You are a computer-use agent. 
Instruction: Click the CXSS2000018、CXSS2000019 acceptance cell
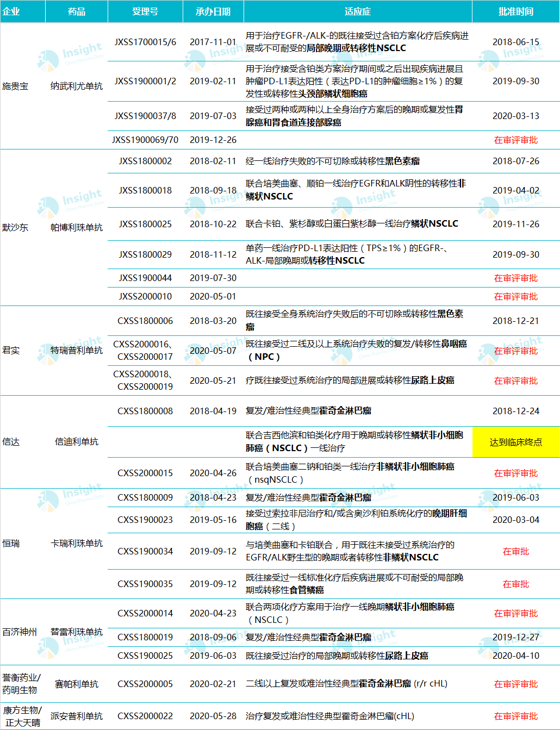145,380
